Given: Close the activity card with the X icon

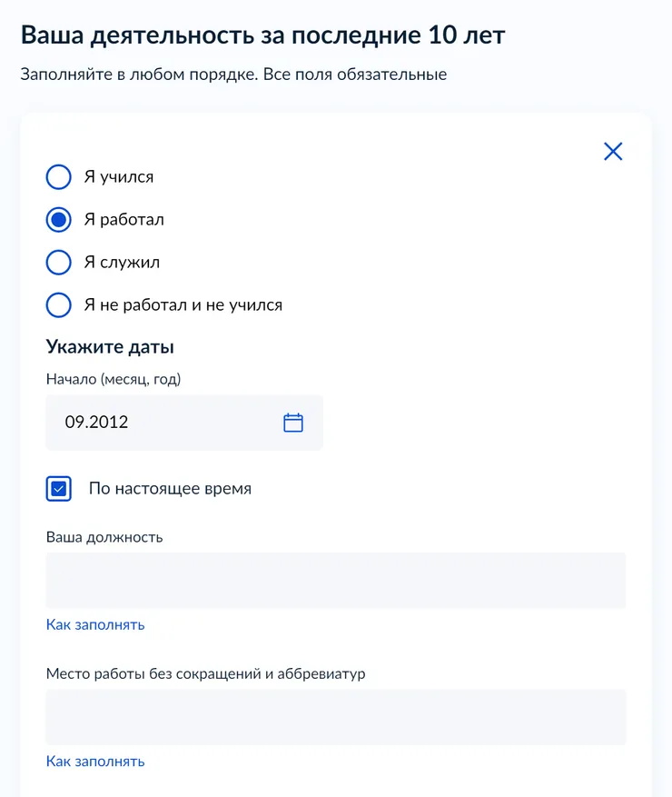Looking at the screenshot, I should [x=613, y=152].
